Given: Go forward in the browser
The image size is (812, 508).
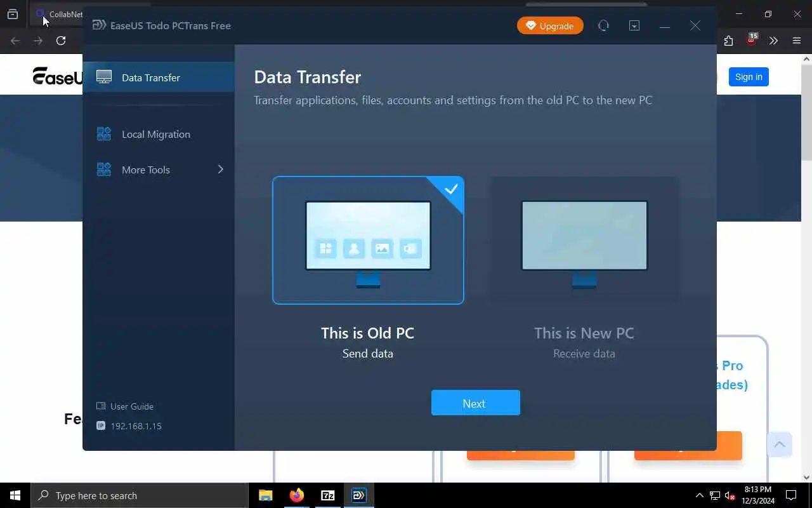Looking at the screenshot, I should tap(38, 41).
